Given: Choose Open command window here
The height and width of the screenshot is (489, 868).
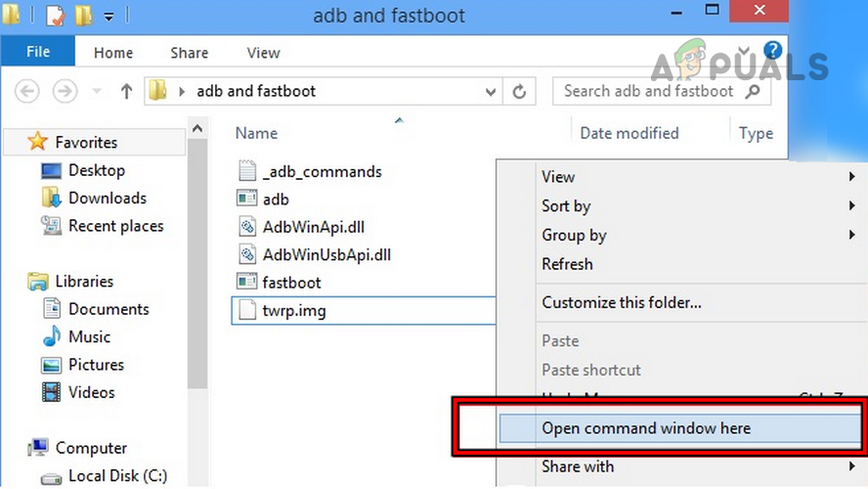Looking at the screenshot, I should pos(646,428).
